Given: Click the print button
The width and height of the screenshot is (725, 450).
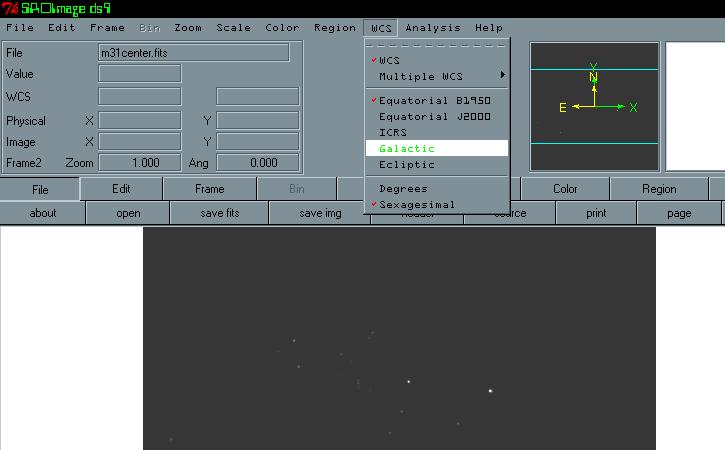Looking at the screenshot, I should [x=596, y=213].
